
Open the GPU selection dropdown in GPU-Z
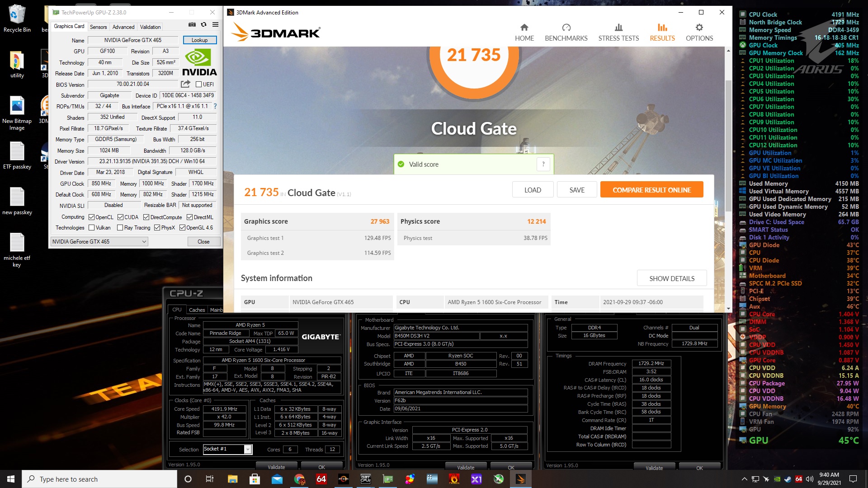coord(99,242)
